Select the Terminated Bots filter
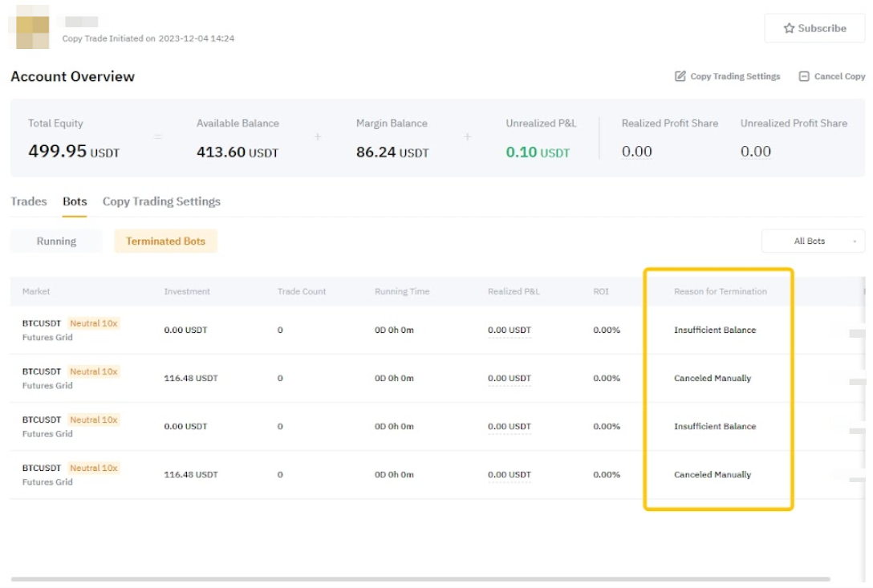The image size is (873, 588). coord(165,241)
